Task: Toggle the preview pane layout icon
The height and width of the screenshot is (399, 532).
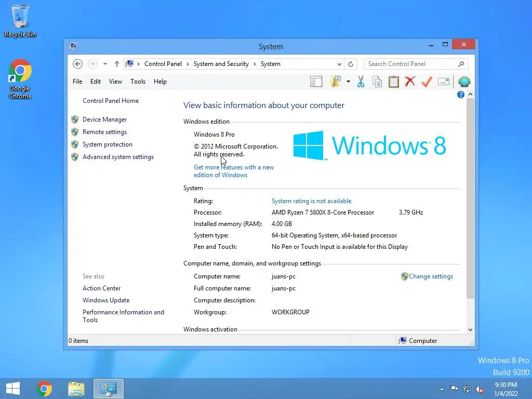Action: click(316, 82)
